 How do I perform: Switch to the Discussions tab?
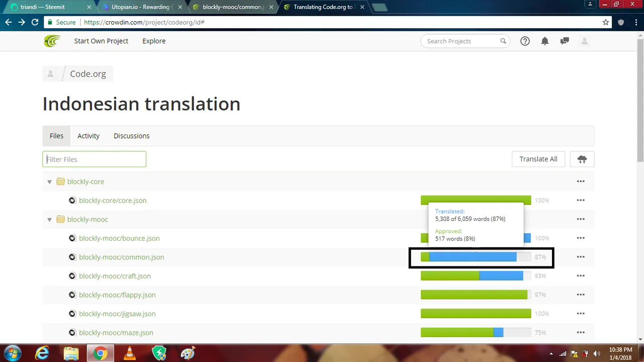click(131, 136)
